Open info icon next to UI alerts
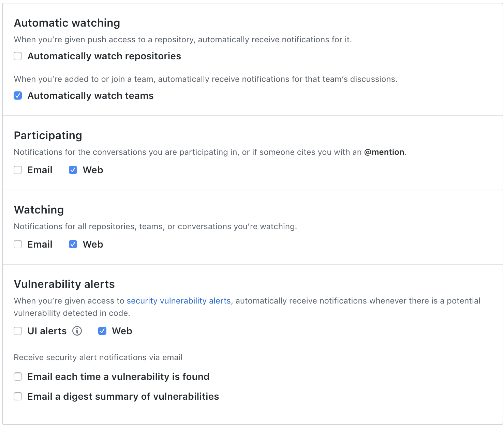 pos(77,331)
